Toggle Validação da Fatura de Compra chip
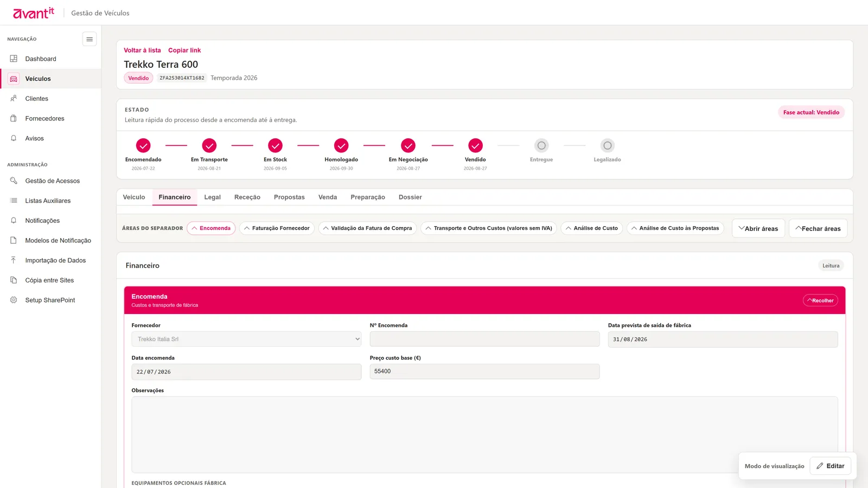Viewport: 868px width, 488px height. click(367, 228)
